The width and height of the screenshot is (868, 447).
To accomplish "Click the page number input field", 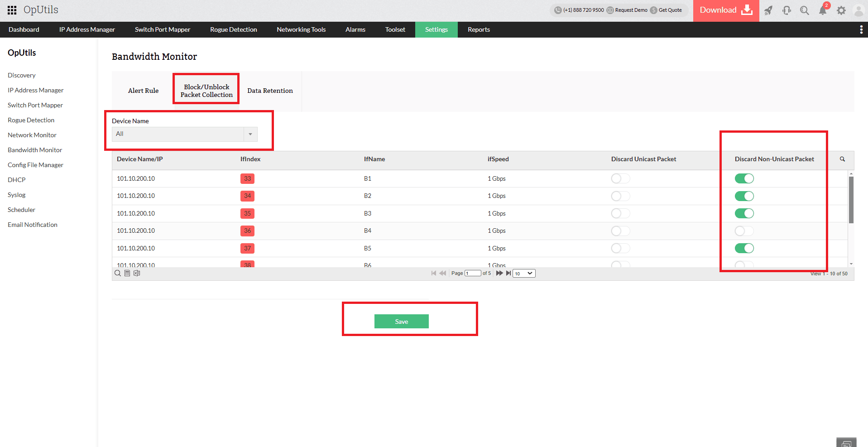I will tap(473, 273).
